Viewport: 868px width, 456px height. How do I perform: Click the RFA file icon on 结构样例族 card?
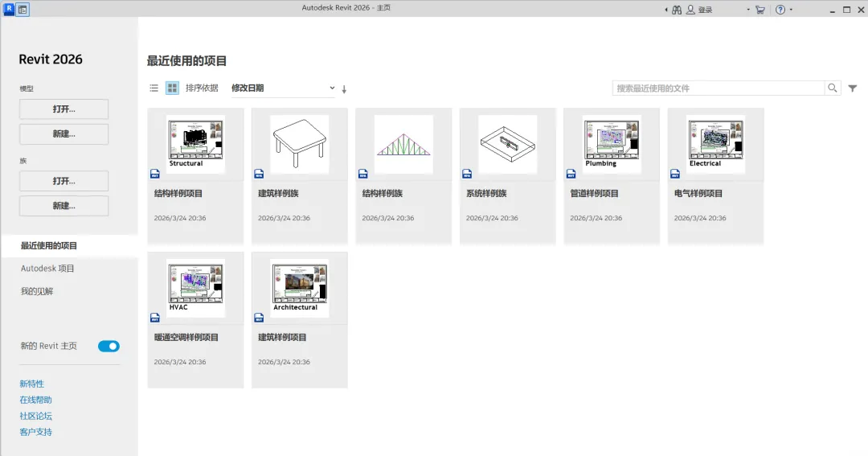tap(363, 174)
